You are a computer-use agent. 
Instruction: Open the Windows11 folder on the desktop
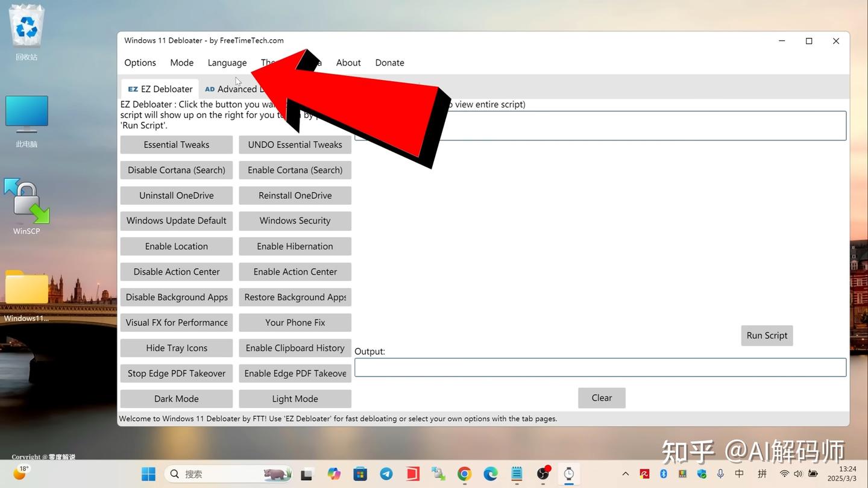[26, 287]
